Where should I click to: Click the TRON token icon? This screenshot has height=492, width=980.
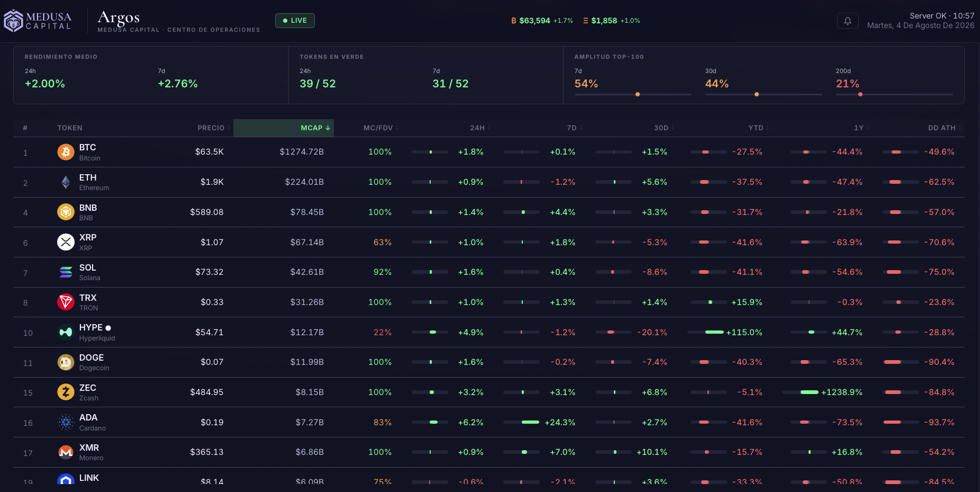click(x=66, y=302)
